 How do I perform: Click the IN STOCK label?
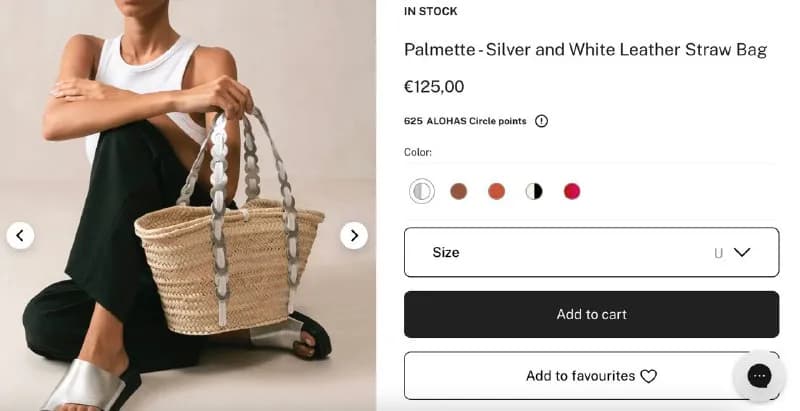coord(431,11)
